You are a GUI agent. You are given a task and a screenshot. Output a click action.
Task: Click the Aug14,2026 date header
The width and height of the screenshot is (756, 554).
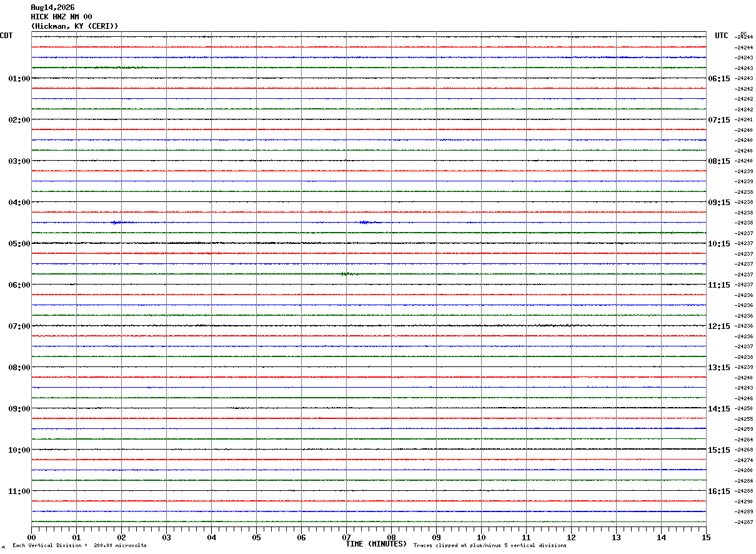point(52,8)
